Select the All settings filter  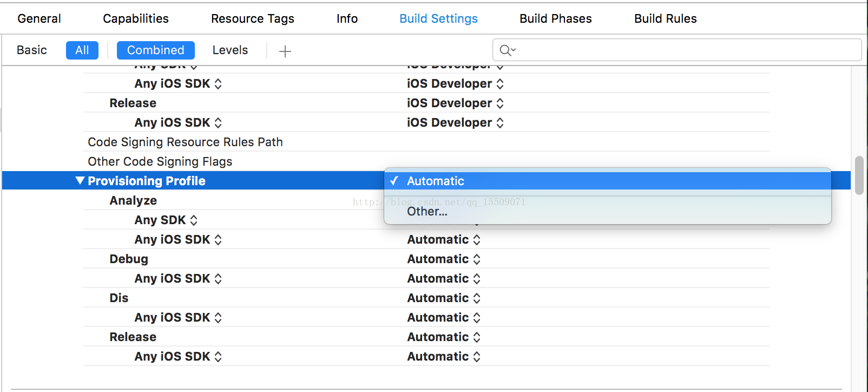[x=82, y=50]
